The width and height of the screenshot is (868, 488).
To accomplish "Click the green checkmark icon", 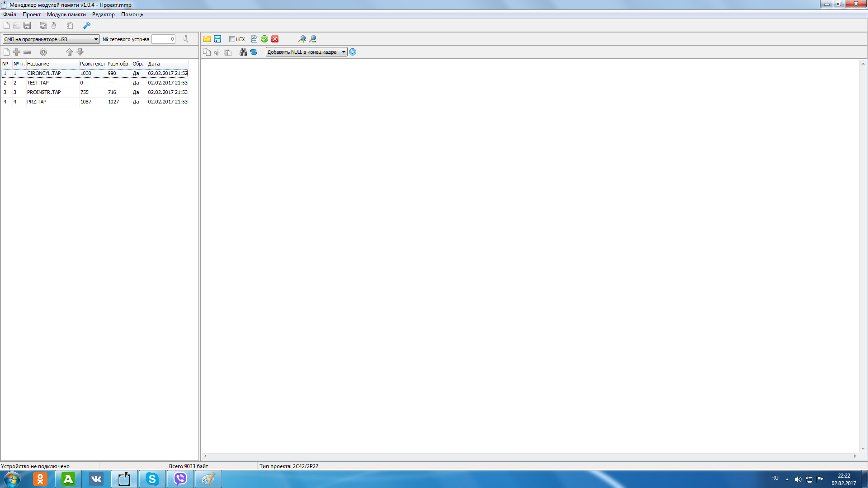I will pos(264,39).
